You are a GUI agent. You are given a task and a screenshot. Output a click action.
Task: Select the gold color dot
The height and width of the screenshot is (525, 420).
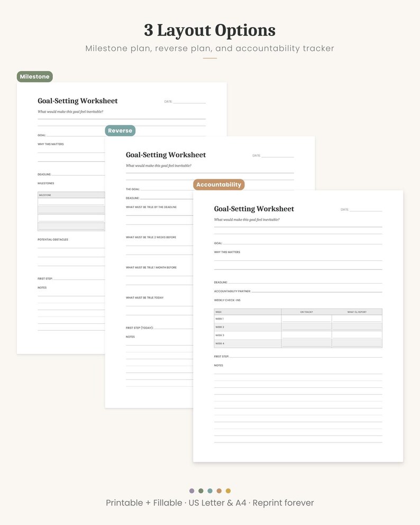coord(228,491)
